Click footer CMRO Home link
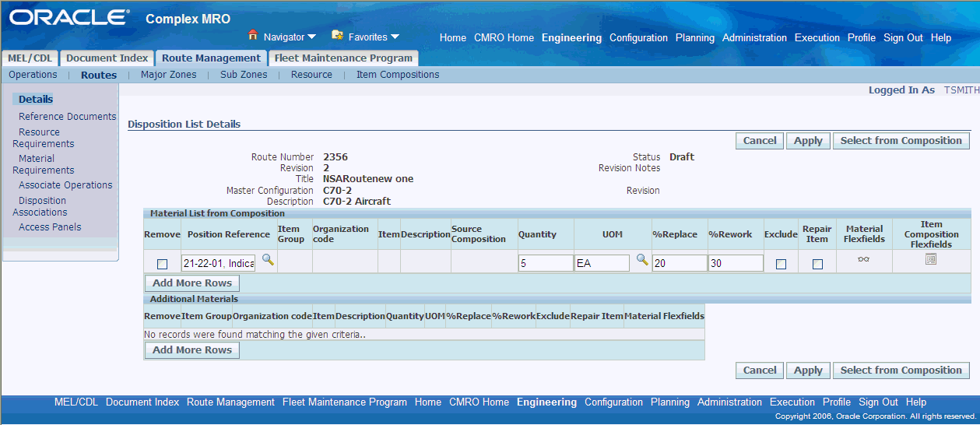Viewport: 980px width, 425px height. coord(479,402)
